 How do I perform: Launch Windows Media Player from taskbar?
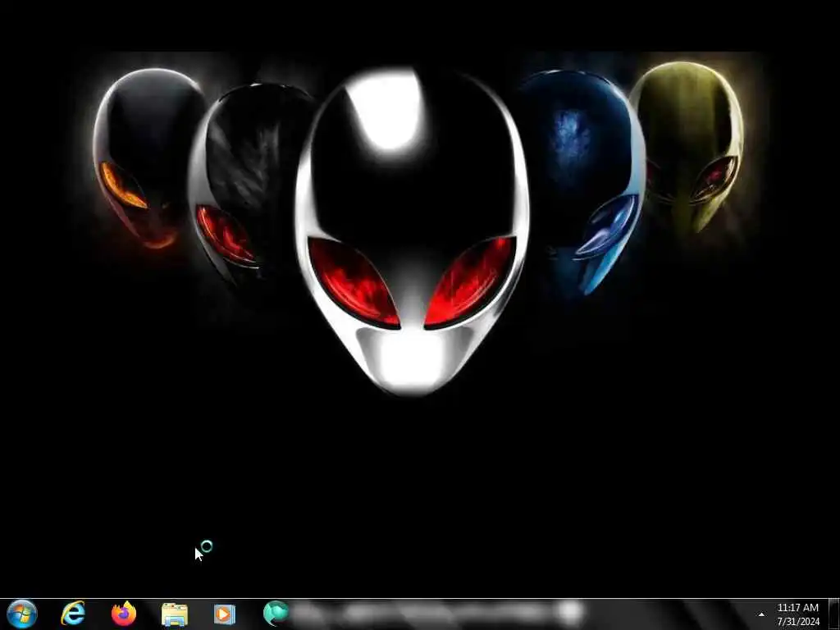pos(225,614)
